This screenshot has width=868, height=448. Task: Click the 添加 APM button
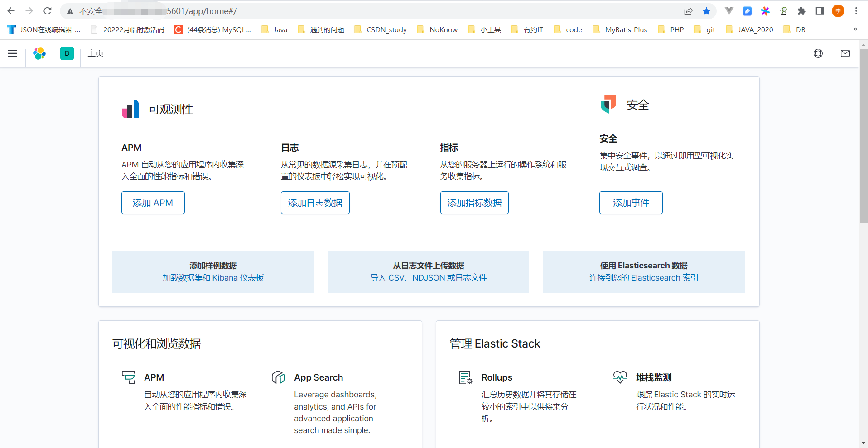(x=153, y=202)
